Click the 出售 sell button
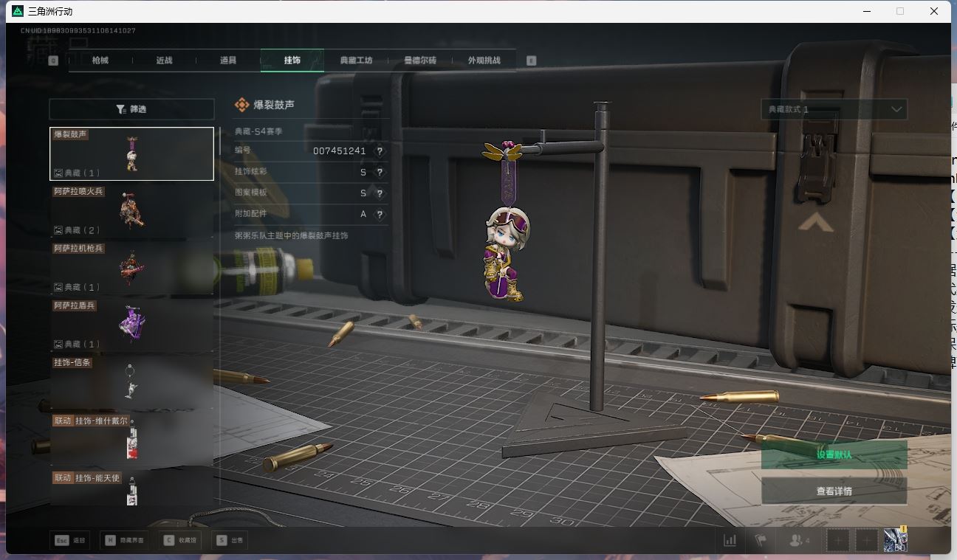 [230, 540]
